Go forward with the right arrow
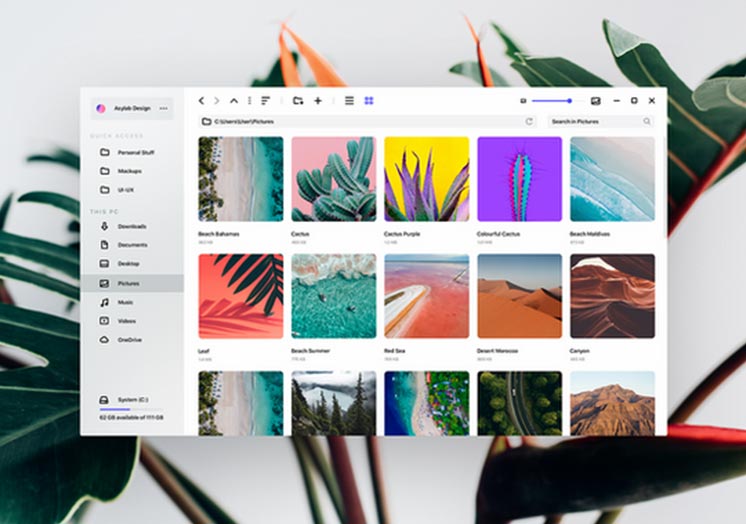The height and width of the screenshot is (524, 746). coord(217,101)
